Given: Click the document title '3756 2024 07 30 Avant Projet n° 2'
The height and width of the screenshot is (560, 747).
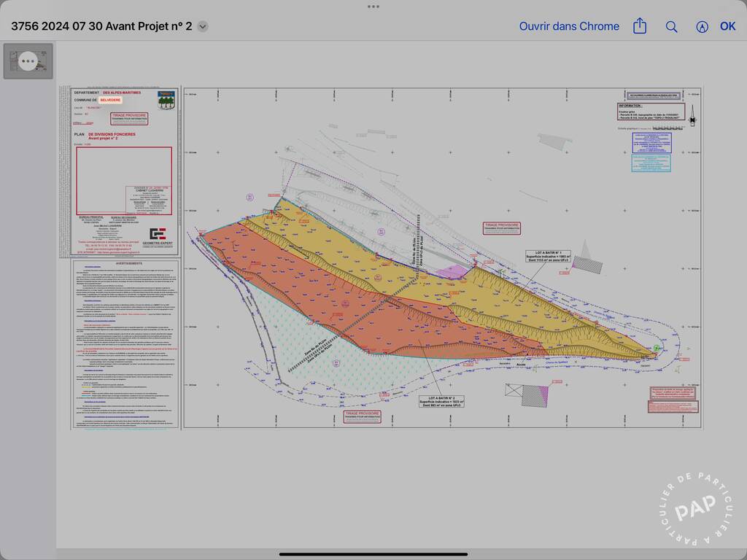Looking at the screenshot, I should click(101, 26).
